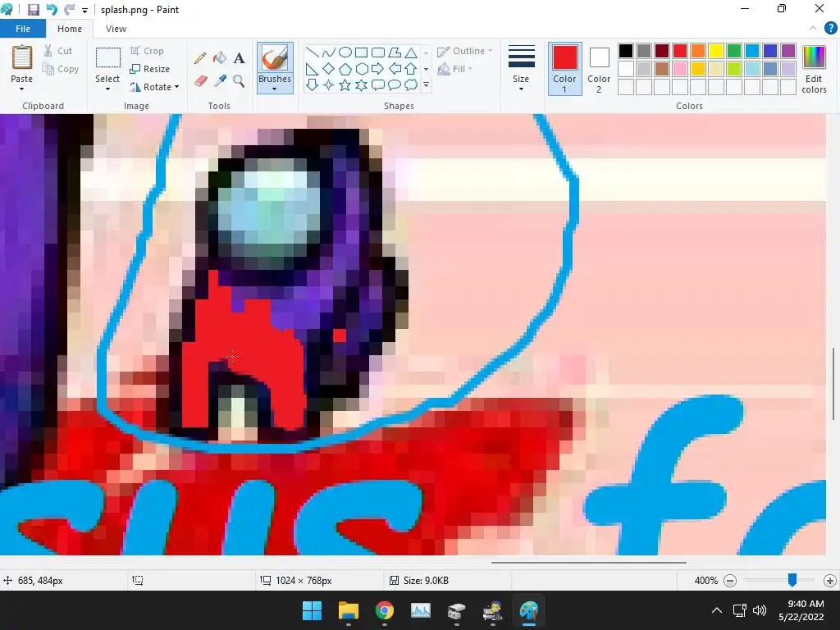Click the zoom out minus button
The height and width of the screenshot is (630, 840).
[x=729, y=580]
